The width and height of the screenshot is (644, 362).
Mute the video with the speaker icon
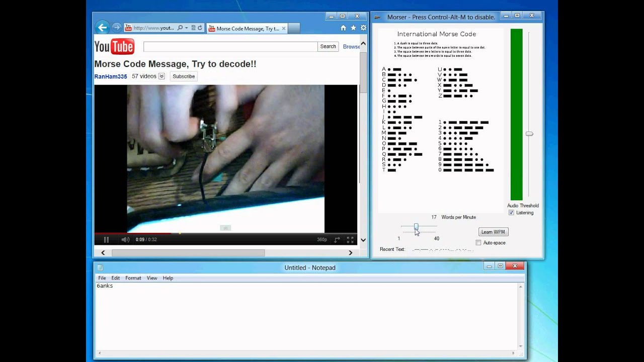click(125, 240)
